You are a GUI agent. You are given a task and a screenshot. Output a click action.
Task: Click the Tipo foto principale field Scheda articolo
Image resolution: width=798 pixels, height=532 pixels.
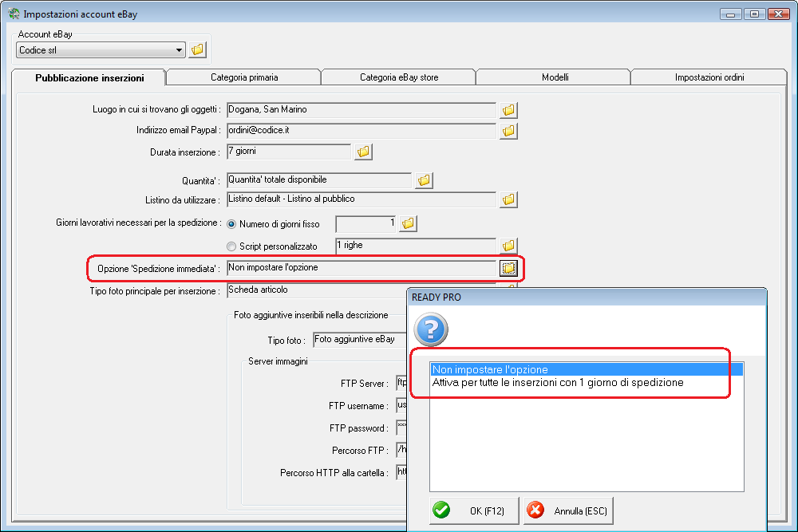point(317,290)
